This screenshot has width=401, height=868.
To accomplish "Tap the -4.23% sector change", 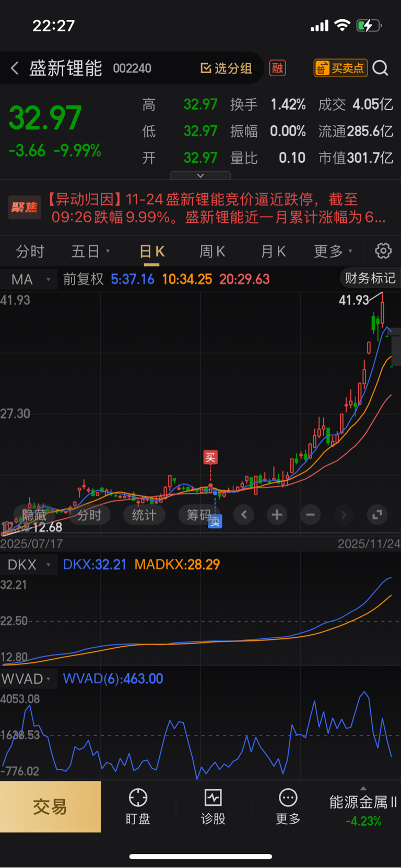I will (x=363, y=821).
